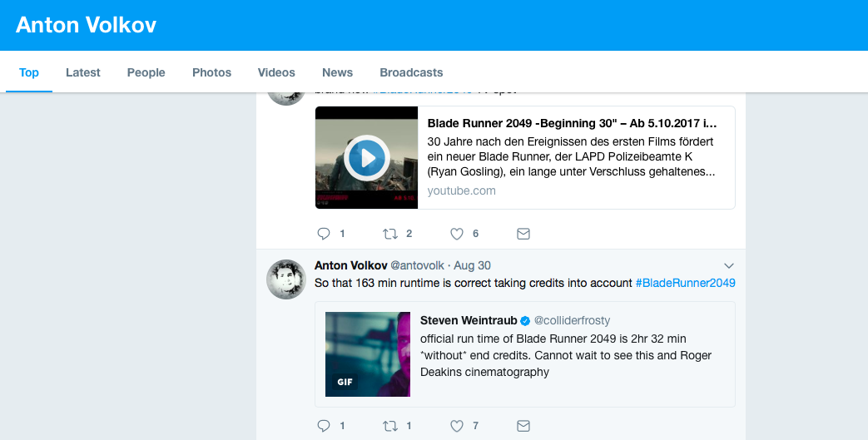Viewport: 868px width, 440px height.
Task: Click the #BladeRunner2049 hashtag link
Action: pos(685,283)
